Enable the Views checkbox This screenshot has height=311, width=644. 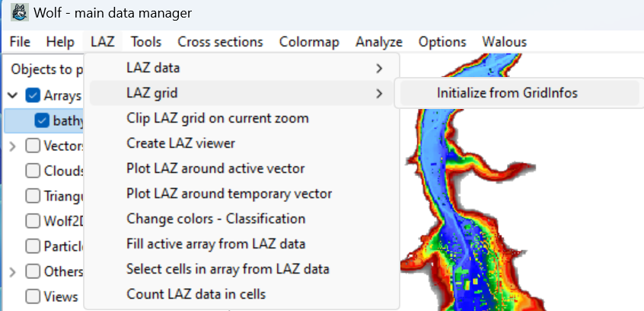click(x=33, y=296)
